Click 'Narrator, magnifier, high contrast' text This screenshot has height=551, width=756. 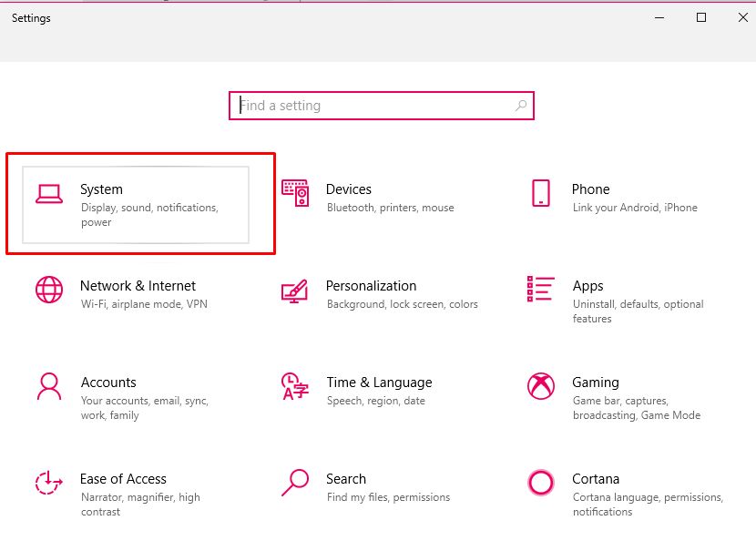140,505
